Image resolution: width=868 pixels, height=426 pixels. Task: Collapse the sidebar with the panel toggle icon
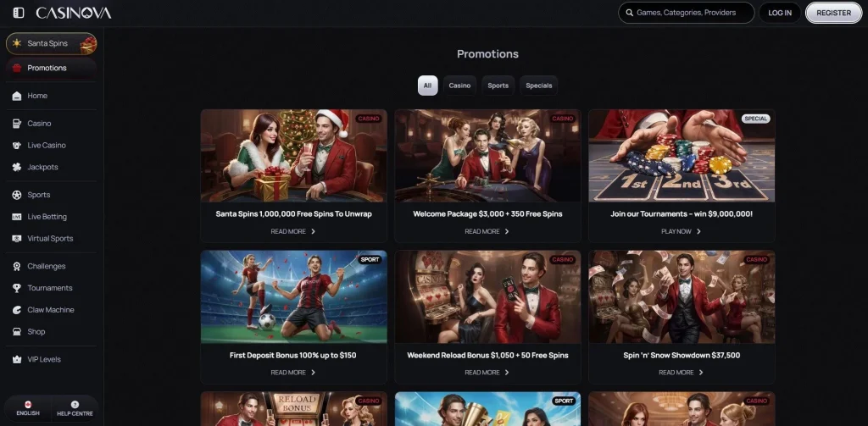(19, 13)
